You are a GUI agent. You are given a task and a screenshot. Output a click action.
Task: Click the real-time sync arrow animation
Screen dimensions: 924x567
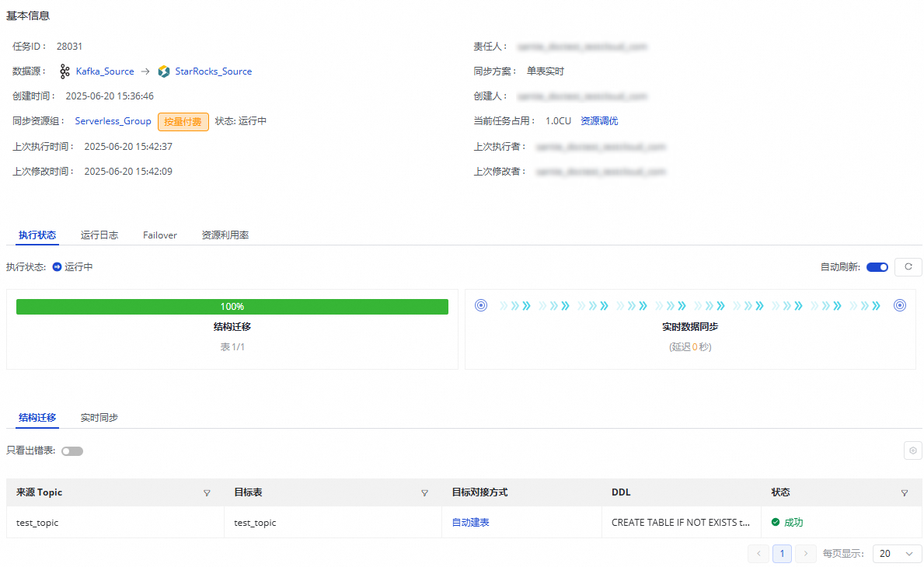690,305
